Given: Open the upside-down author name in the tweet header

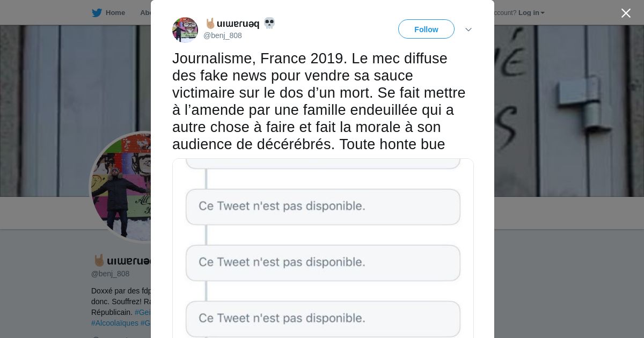Looking at the screenshot, I should click(x=238, y=24).
